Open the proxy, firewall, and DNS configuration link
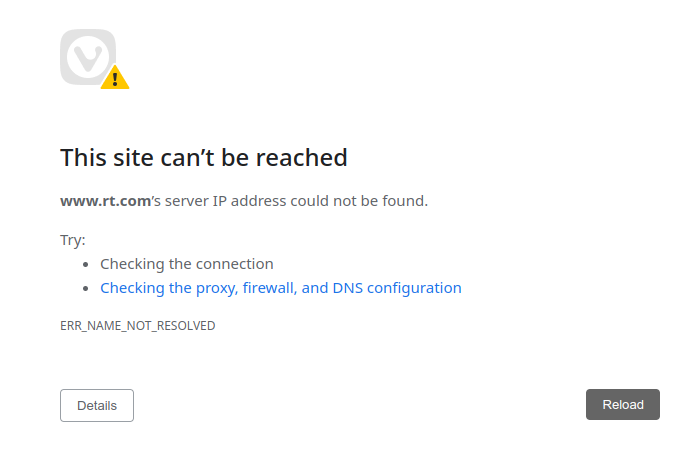Screen dimensions: 684x460 click(280, 288)
